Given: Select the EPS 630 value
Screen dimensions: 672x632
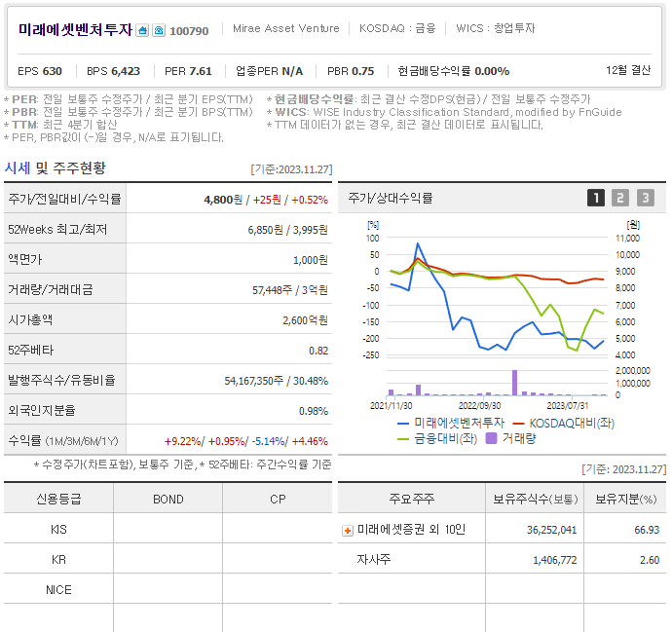Looking at the screenshot, I should point(40,71).
